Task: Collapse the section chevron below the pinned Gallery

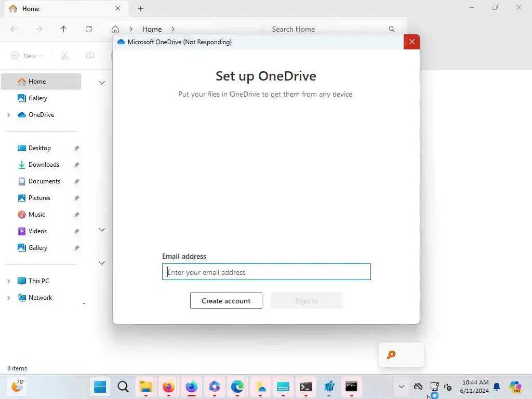Action: tap(102, 263)
